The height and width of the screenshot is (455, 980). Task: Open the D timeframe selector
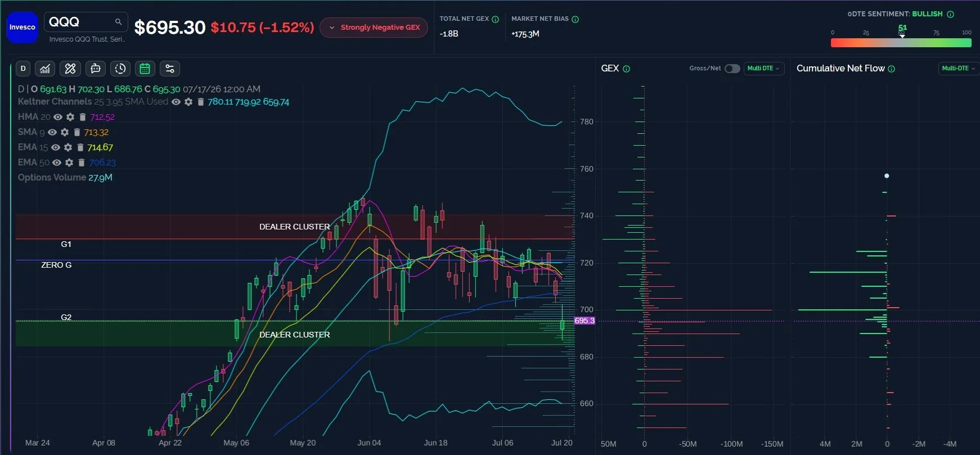(23, 69)
